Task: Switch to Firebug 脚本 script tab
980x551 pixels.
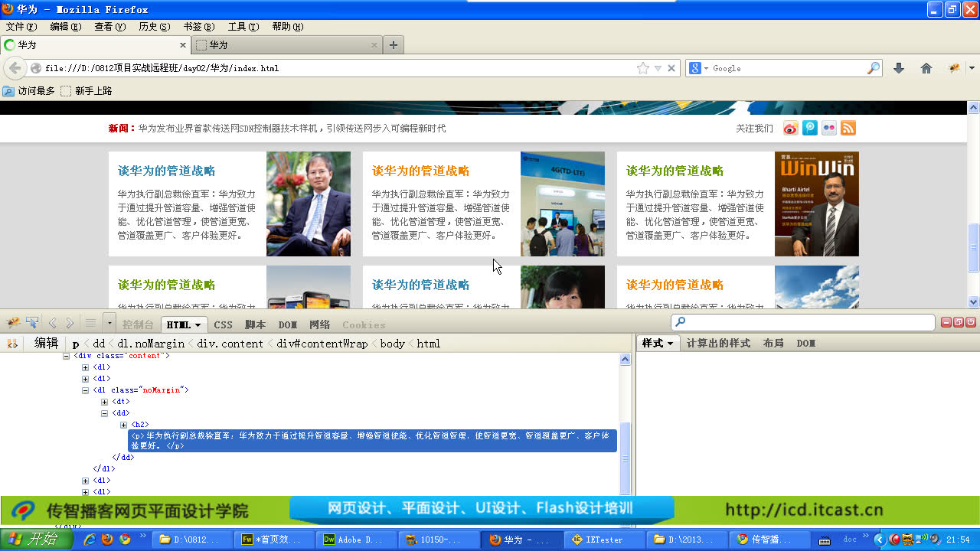Action: tap(256, 325)
